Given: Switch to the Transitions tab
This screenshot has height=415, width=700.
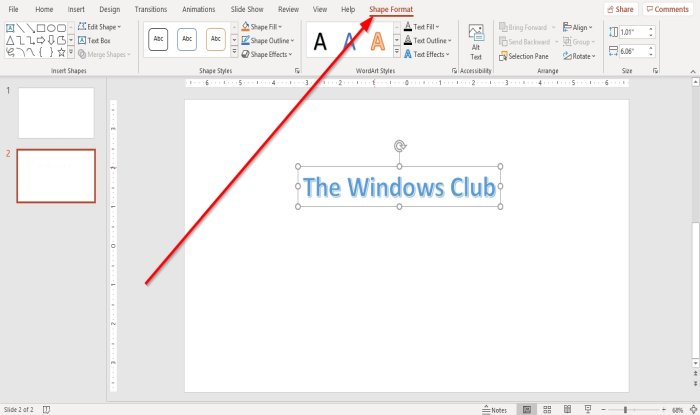Looking at the screenshot, I should click(x=151, y=9).
